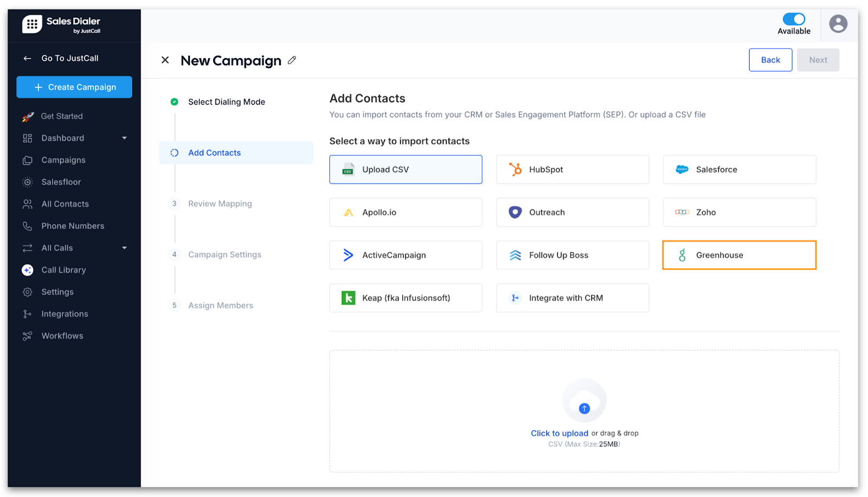Go to the Assign Members step
Image resolution: width=868 pixels, height=497 pixels.
220,305
